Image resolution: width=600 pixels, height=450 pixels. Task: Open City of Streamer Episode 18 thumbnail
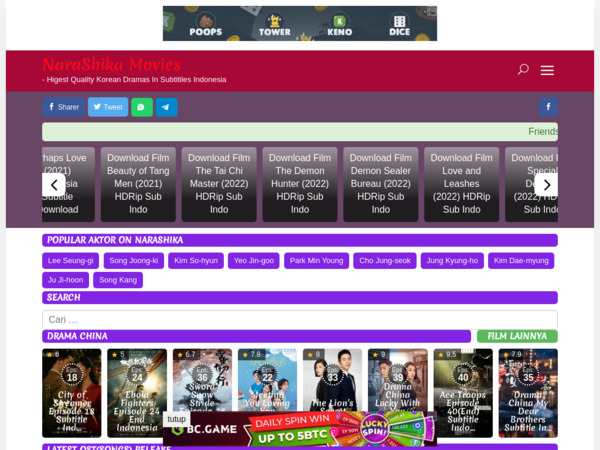72,393
